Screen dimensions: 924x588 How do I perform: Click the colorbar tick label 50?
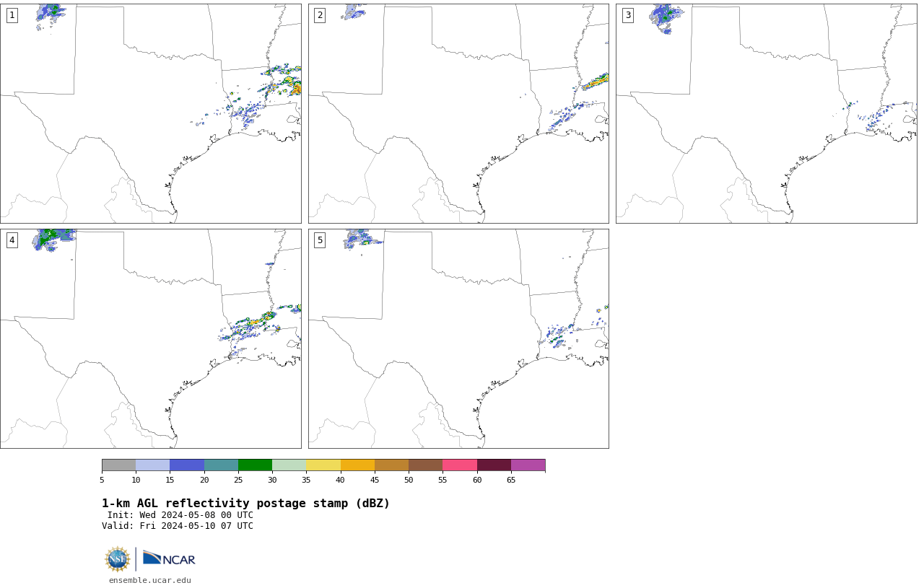click(409, 480)
